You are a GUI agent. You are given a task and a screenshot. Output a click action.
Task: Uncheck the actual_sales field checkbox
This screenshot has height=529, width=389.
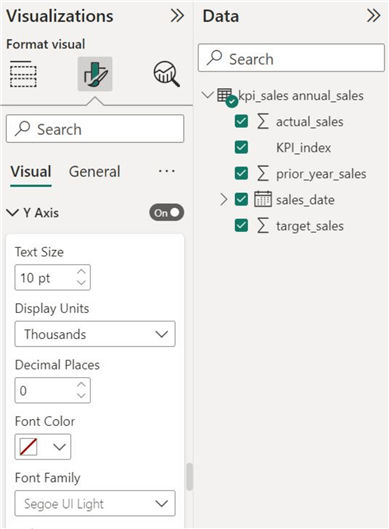point(241,121)
